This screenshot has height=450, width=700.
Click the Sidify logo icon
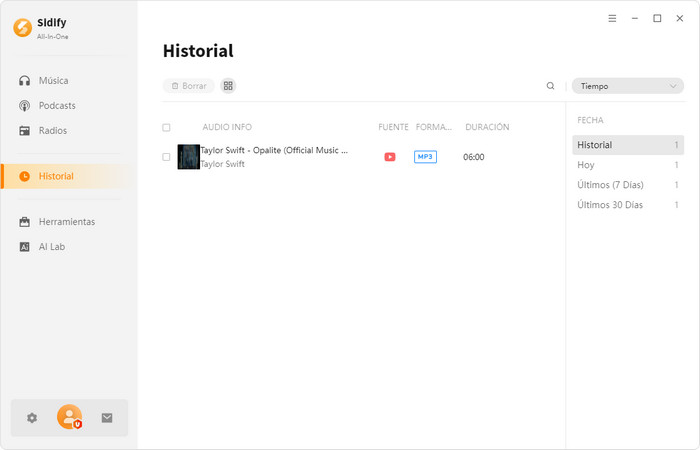22,28
